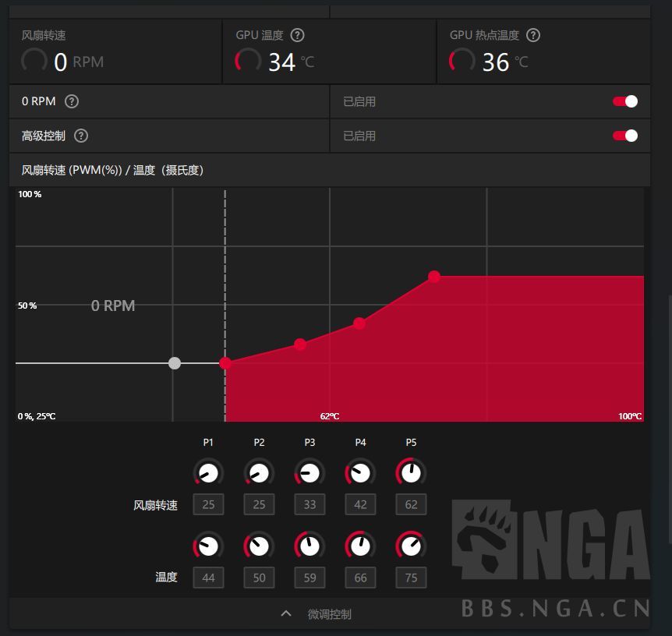The image size is (672, 636).
Task: Adjust the P1 fan speed knob dial
Action: [x=208, y=472]
